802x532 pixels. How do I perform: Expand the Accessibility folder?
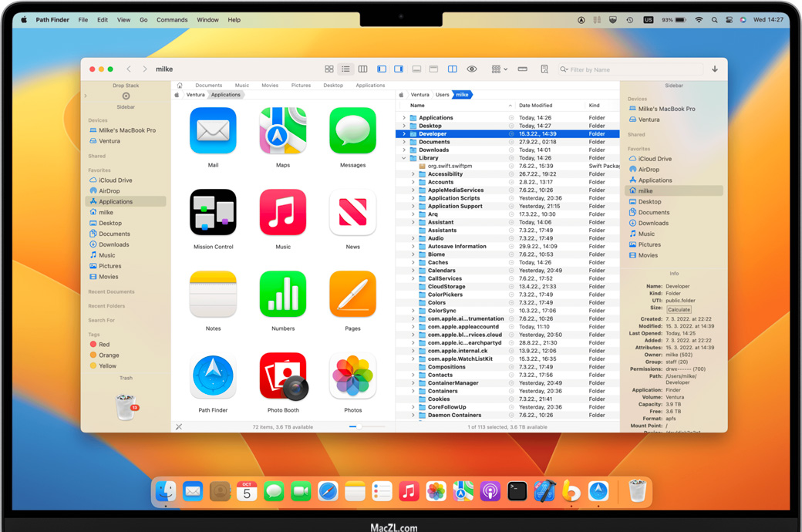(413, 174)
